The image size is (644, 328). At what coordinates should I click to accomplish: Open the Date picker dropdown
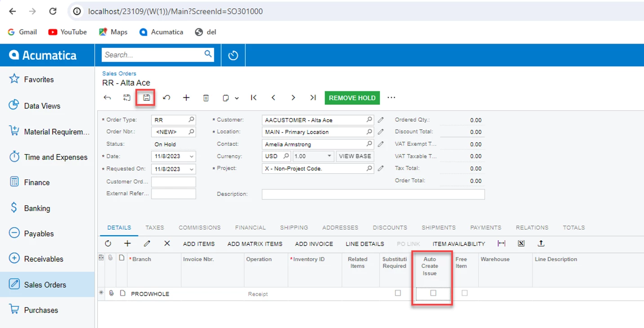tap(191, 157)
